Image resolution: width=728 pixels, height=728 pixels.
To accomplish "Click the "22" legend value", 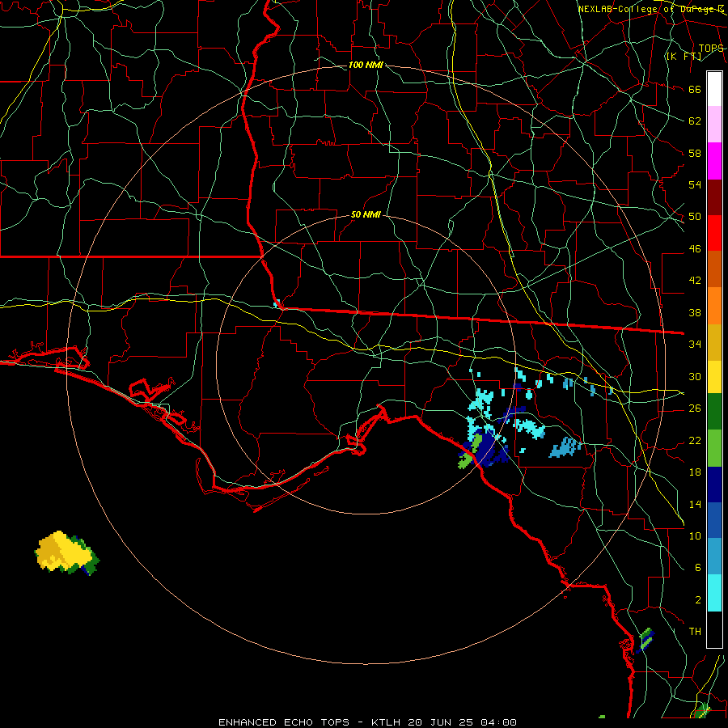I will (695, 440).
